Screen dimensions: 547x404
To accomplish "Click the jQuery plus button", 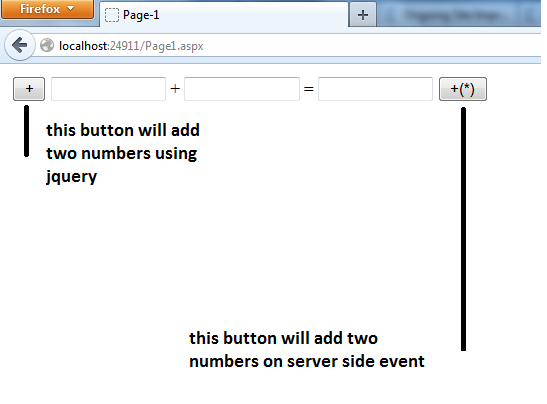I will click(29, 89).
